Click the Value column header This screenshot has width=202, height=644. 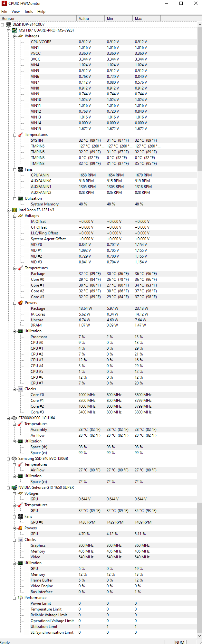coord(90,19)
